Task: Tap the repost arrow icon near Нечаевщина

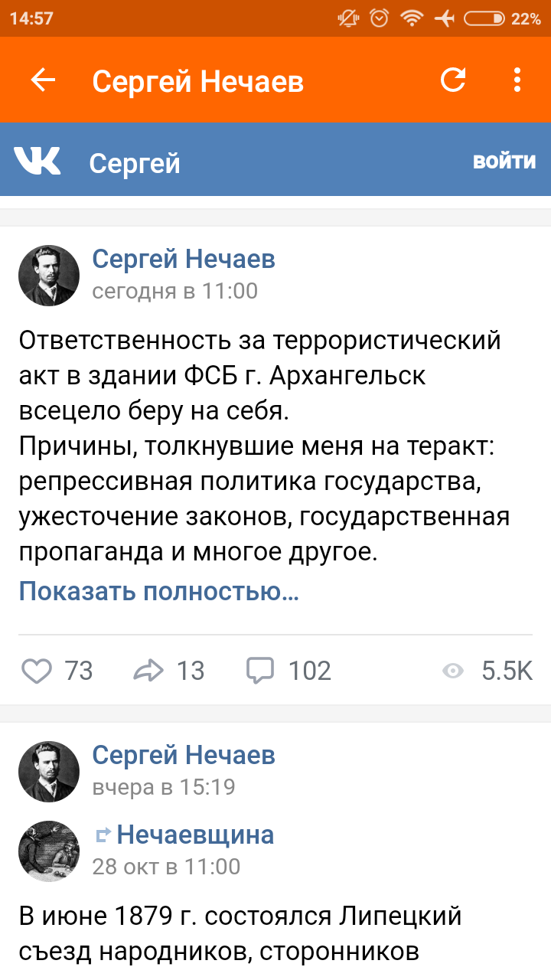Action: (103, 835)
